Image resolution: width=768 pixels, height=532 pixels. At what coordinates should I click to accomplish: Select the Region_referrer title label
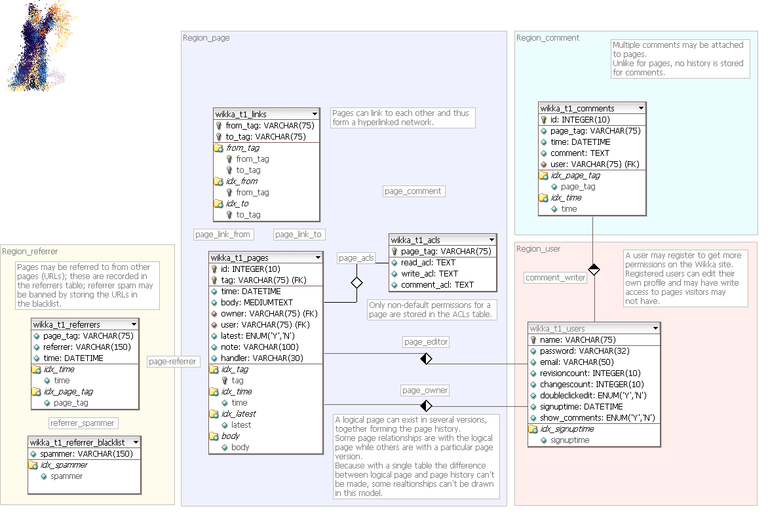pyautogui.click(x=30, y=252)
